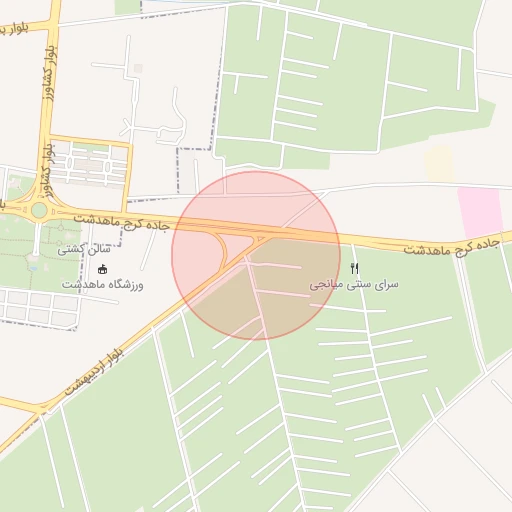Click the small blue pond in the park
The height and width of the screenshot is (512, 512).
32,268
